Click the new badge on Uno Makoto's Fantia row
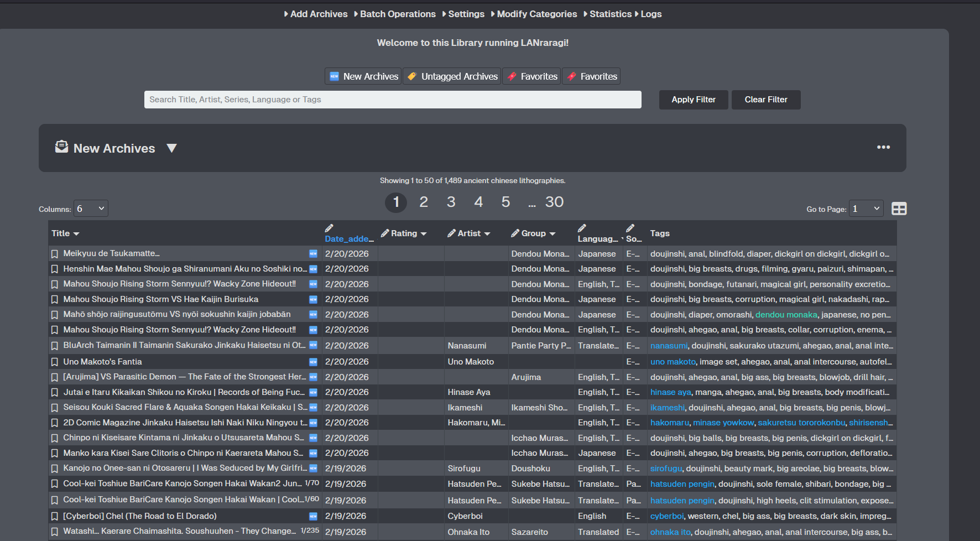The height and width of the screenshot is (541, 980). click(313, 362)
